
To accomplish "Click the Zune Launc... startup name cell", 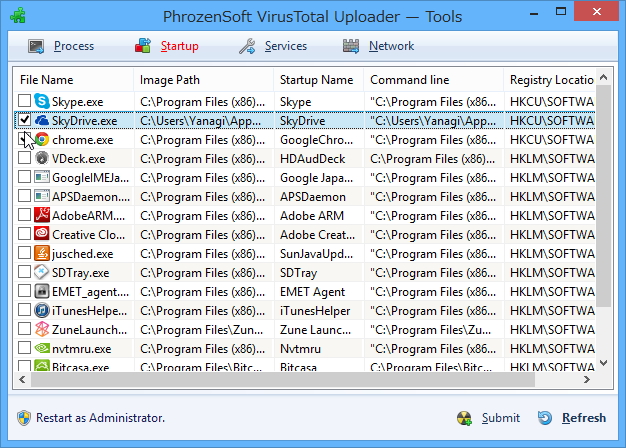I will pos(319,330).
